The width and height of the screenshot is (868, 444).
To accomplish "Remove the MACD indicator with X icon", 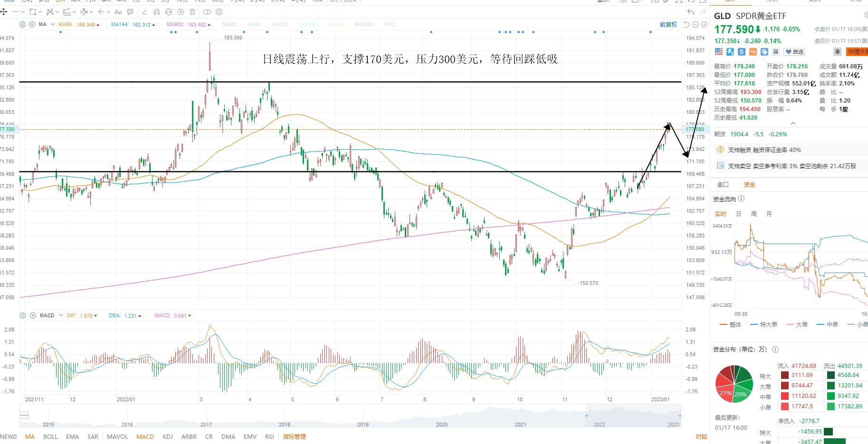I will coord(33,315).
